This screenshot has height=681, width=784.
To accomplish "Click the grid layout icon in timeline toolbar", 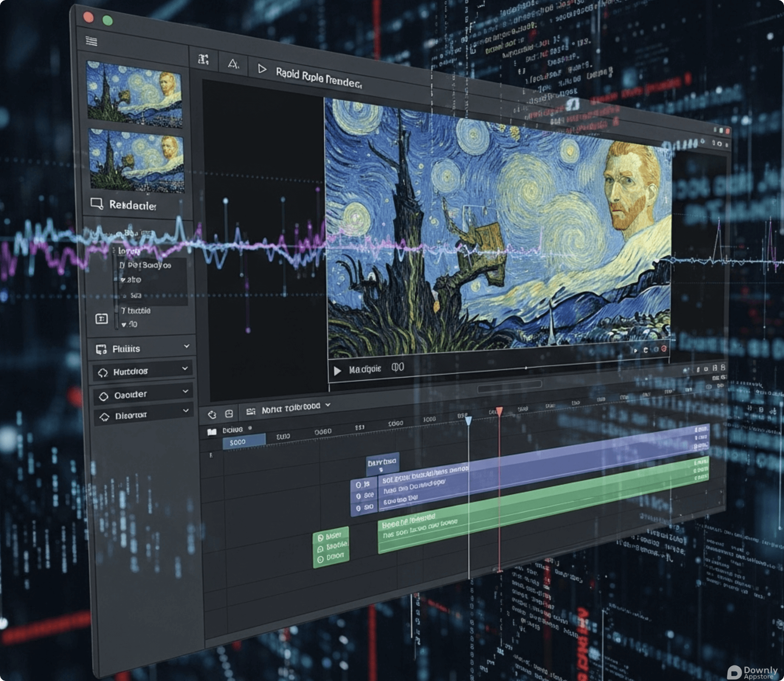I will tap(229, 414).
